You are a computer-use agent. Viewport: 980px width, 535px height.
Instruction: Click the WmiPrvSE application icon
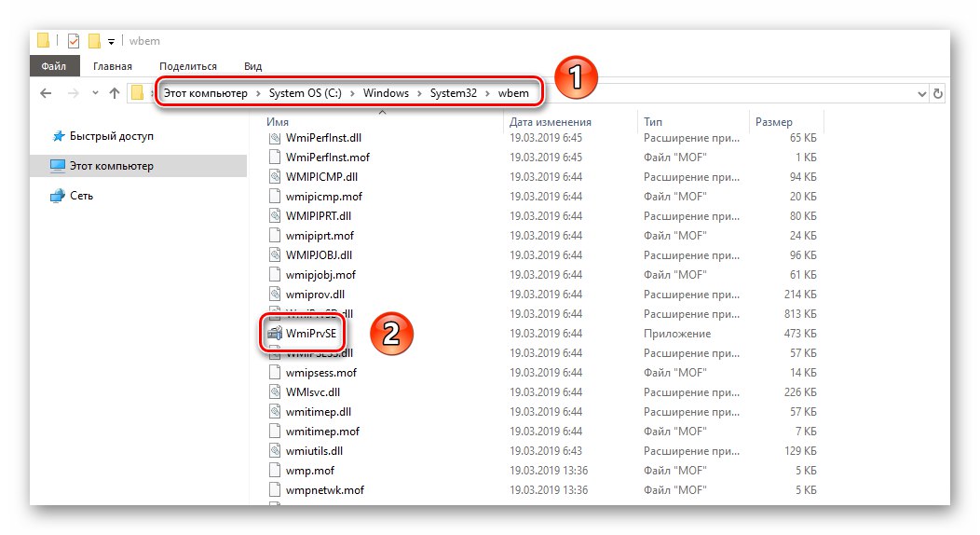point(275,334)
